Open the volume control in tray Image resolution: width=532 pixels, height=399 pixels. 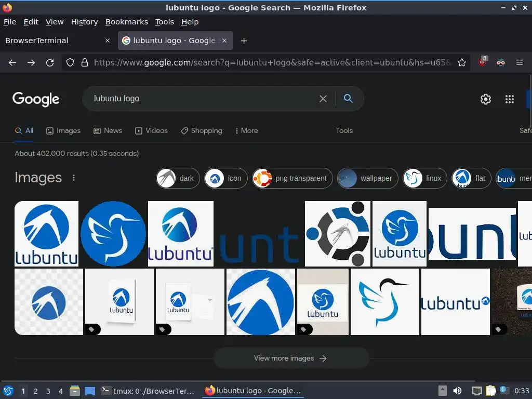tap(457, 391)
